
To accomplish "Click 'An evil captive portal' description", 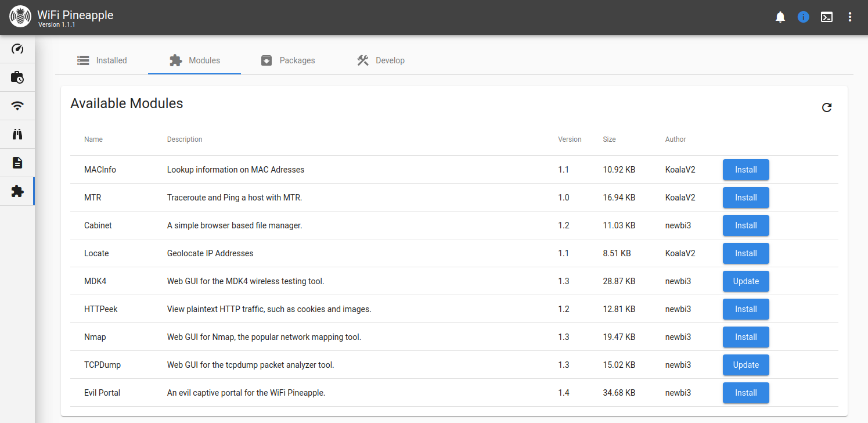I will click(246, 393).
